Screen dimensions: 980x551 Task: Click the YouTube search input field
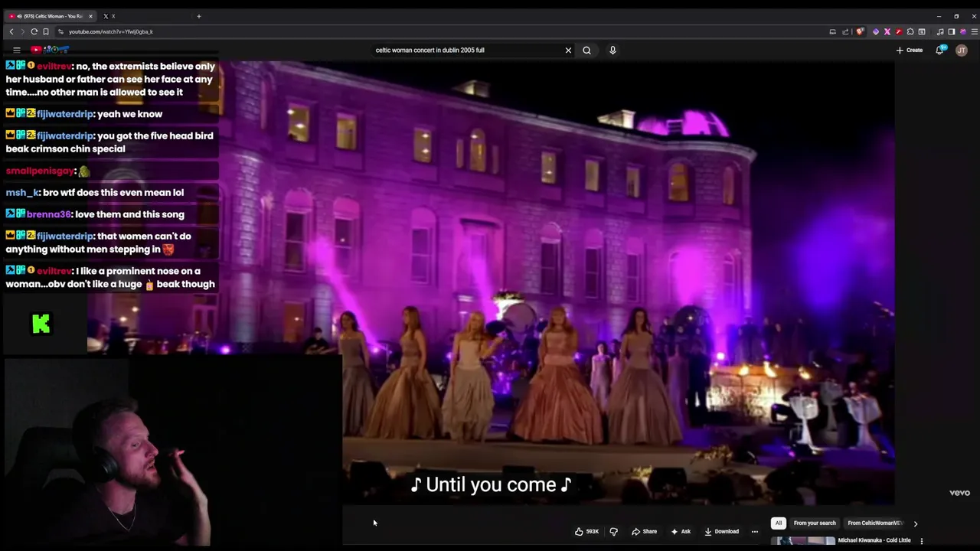coord(467,50)
